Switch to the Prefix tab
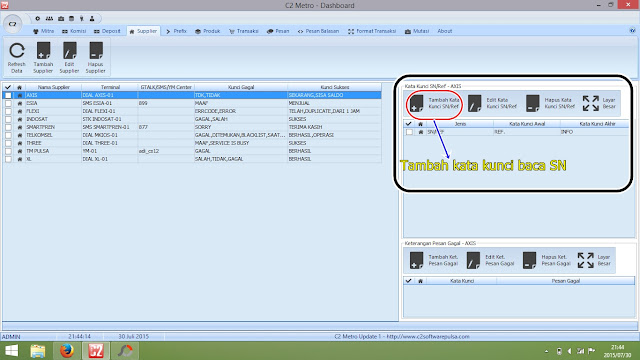The image size is (640, 360). point(176,31)
